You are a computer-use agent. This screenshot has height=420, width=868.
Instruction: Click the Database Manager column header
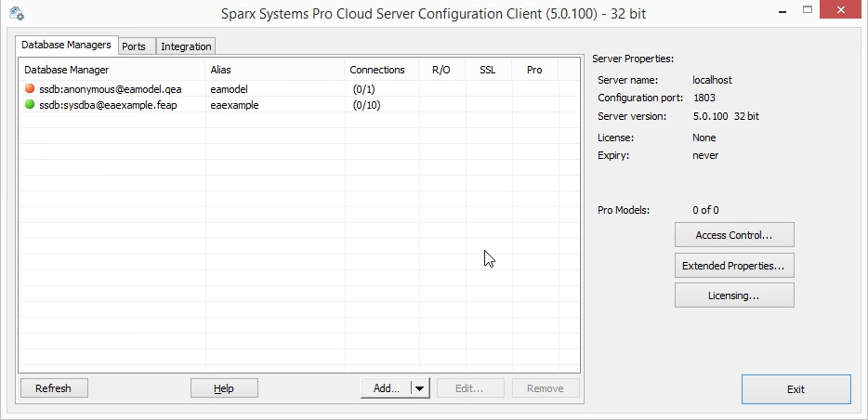(112, 70)
